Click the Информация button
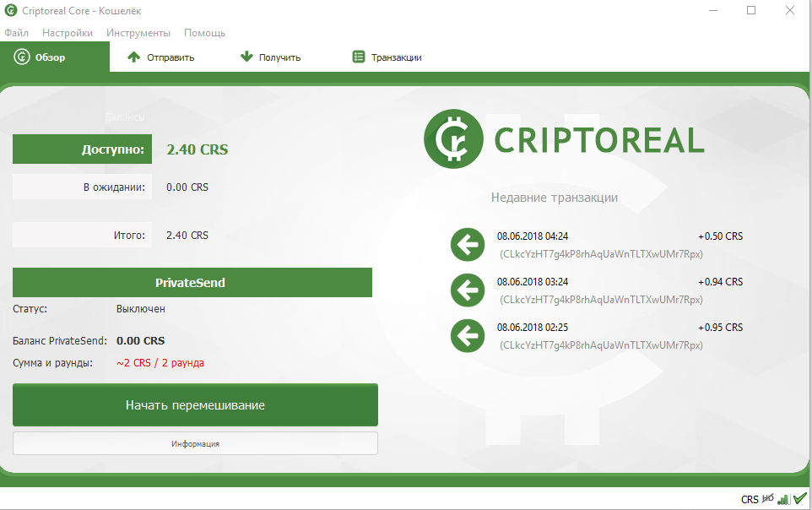Viewport: 812px width, 510px height. click(x=195, y=443)
